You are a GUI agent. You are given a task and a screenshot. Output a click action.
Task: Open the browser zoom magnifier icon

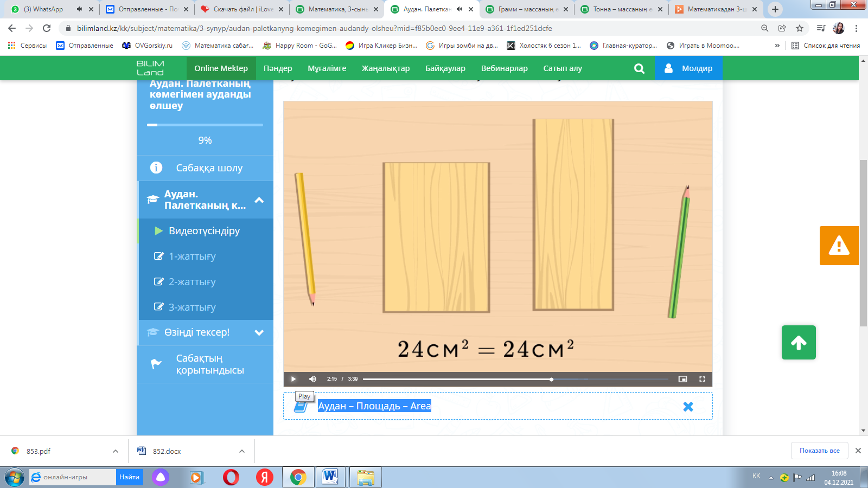(x=764, y=28)
